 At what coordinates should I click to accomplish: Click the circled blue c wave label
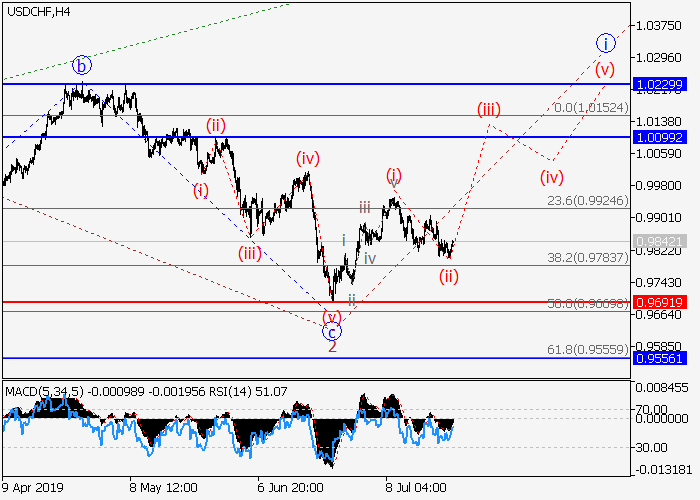(x=332, y=331)
